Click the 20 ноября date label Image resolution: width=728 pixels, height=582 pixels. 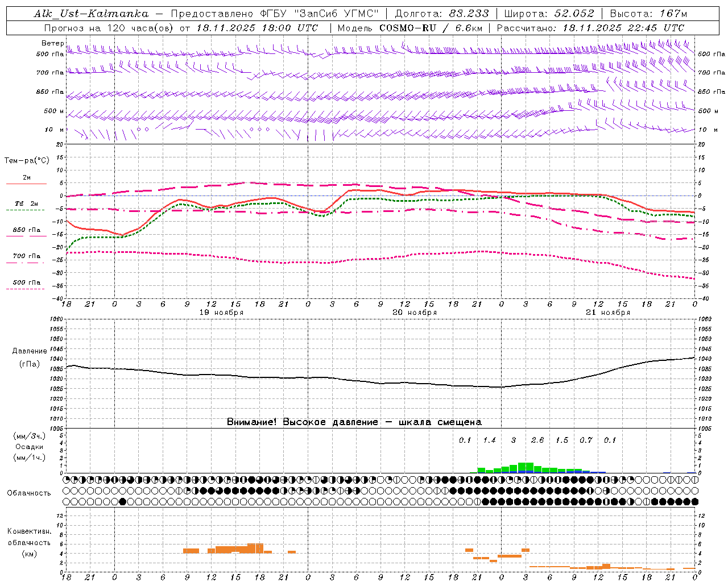coord(415,313)
